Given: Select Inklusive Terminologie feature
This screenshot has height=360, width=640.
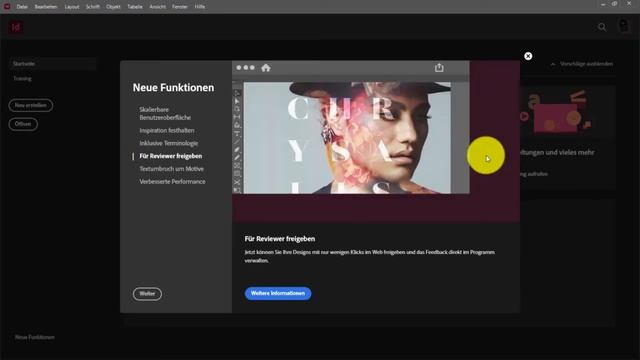Looking at the screenshot, I should tap(169, 143).
